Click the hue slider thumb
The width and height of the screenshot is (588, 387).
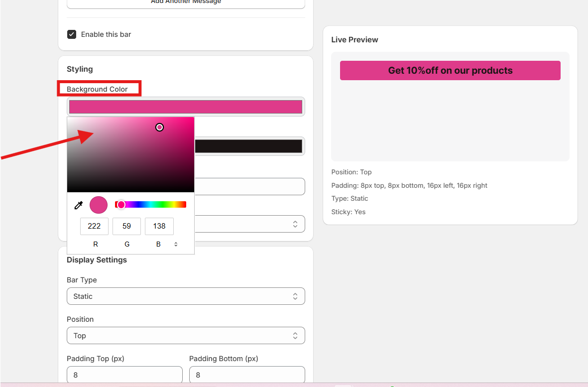click(121, 205)
